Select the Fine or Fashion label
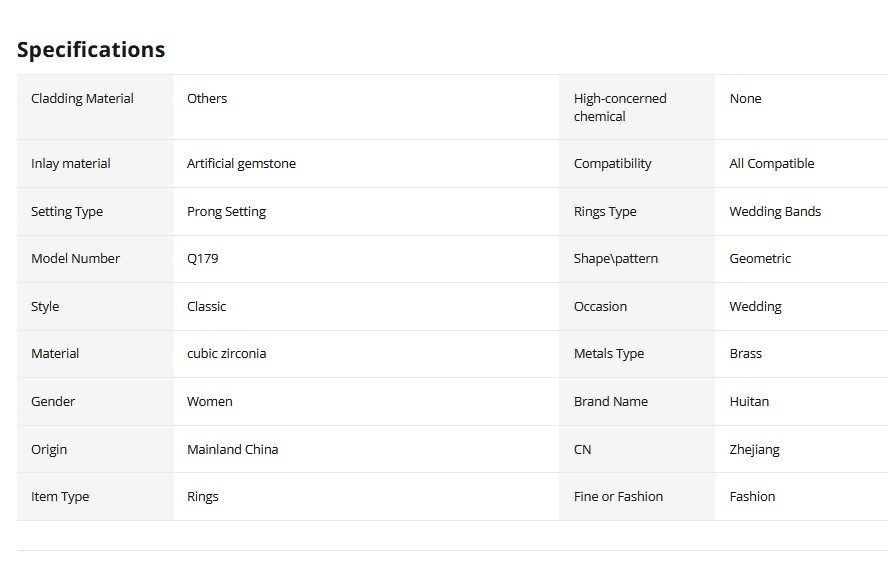888x574 pixels. (618, 496)
